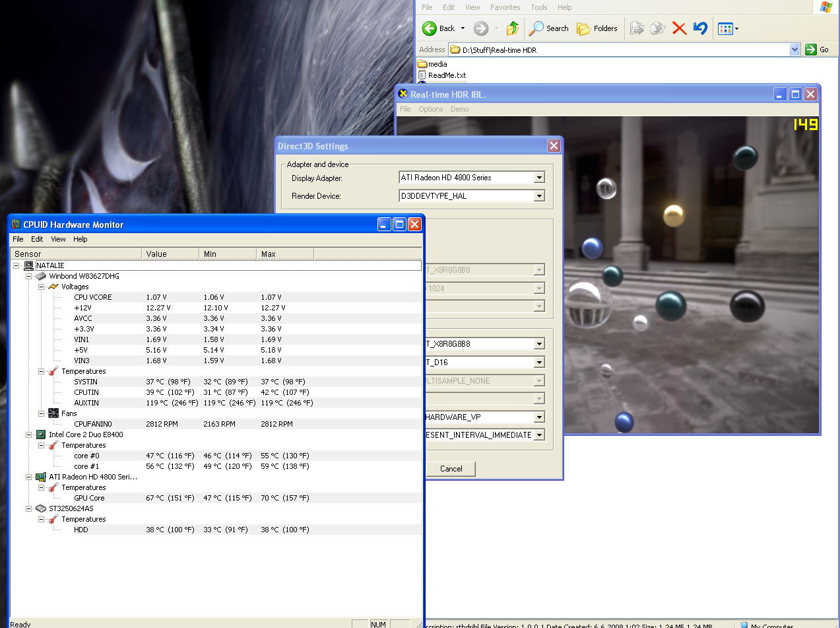Viewport: 840px width, 628px height.
Task: Open the View menu in CPUID Hardware Monitor
Action: click(58, 239)
